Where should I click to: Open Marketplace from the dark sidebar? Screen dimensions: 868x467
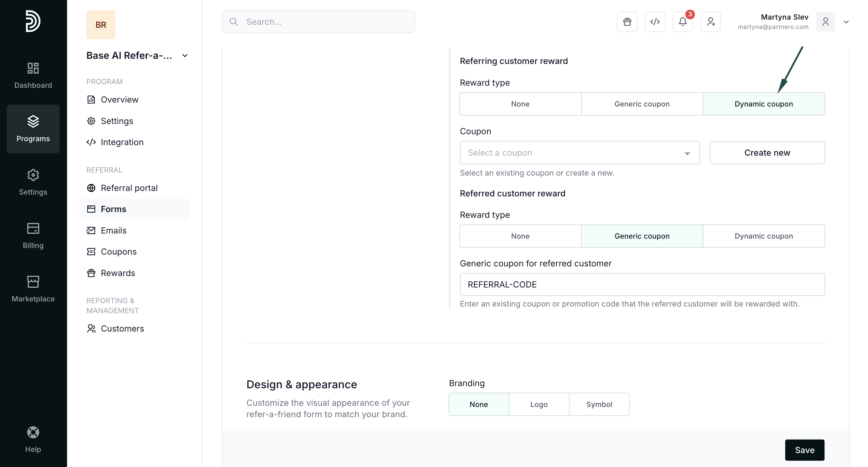(x=33, y=289)
